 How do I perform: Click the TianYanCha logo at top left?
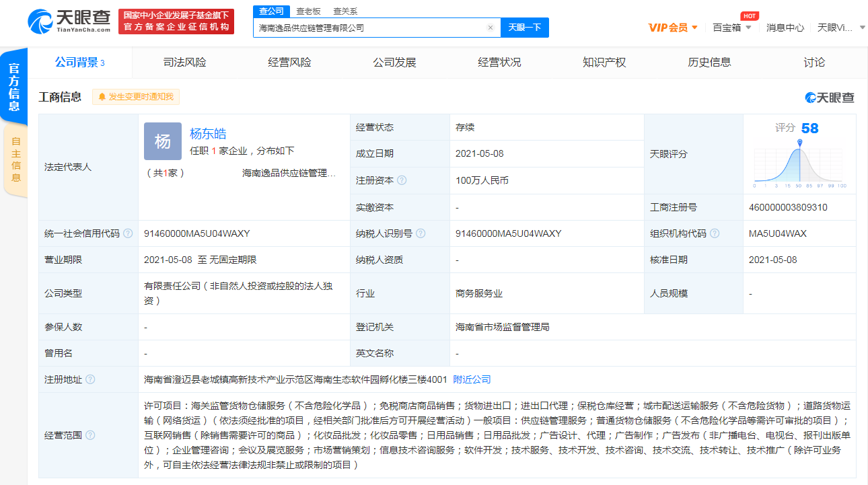(69, 22)
